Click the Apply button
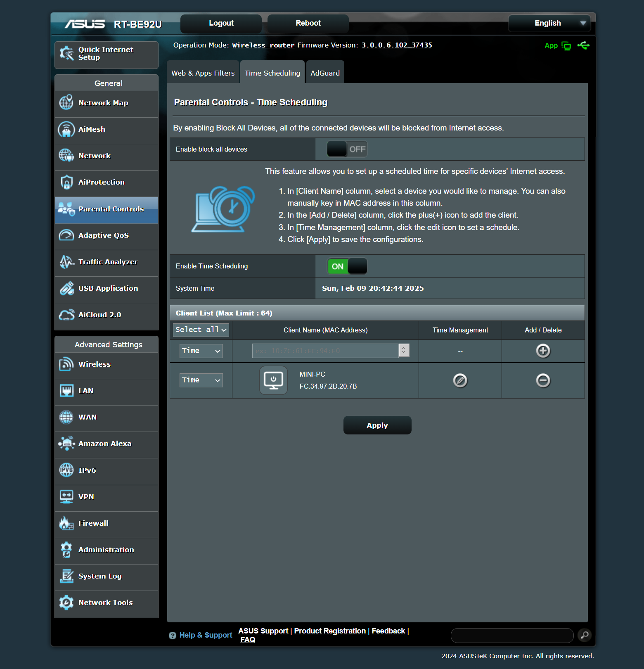644x669 pixels. pos(377,425)
